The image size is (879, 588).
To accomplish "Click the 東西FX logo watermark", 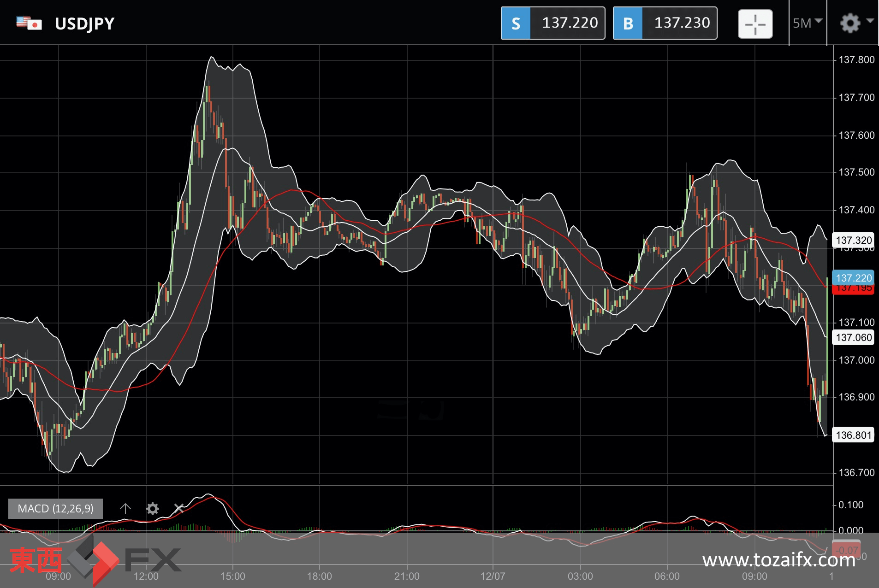I will tap(95, 561).
